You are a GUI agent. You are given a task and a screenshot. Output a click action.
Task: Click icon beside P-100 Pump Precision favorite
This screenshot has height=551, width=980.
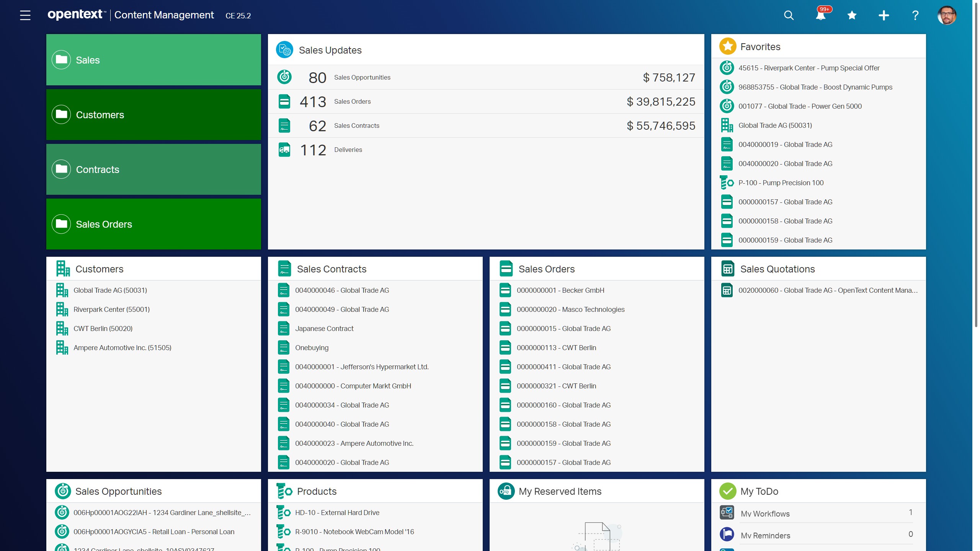[x=726, y=183]
